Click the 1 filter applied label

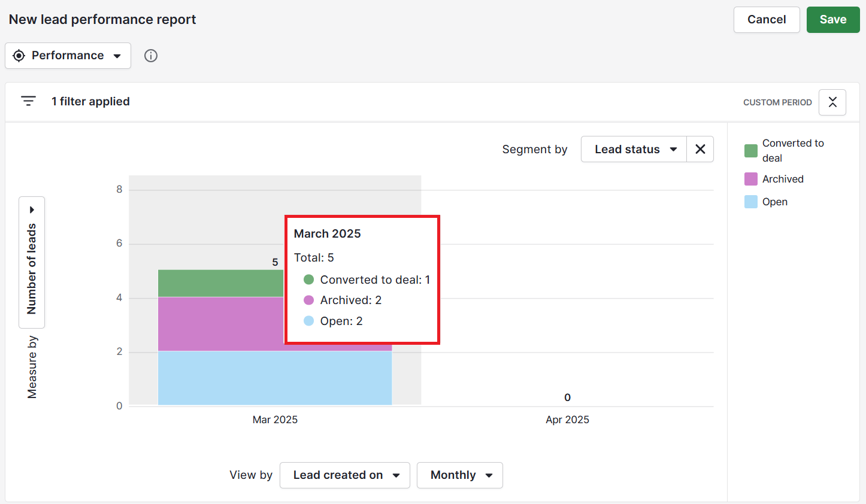pos(91,101)
